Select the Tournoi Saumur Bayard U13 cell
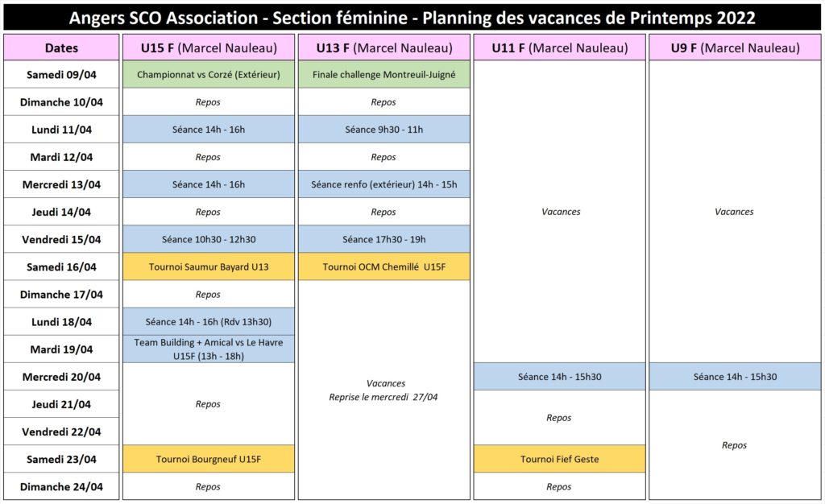 click(209, 266)
